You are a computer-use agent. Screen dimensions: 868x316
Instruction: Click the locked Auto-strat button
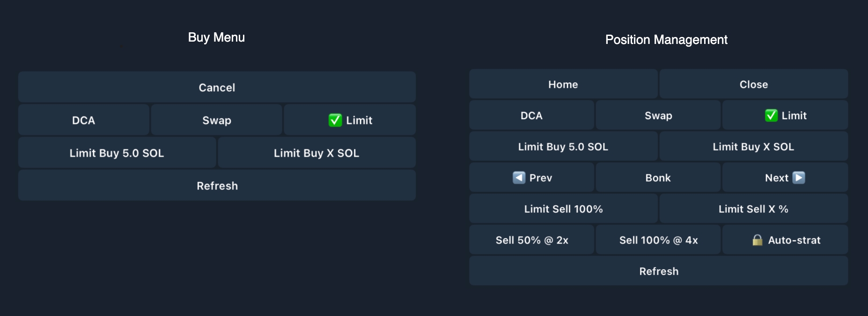(x=785, y=240)
